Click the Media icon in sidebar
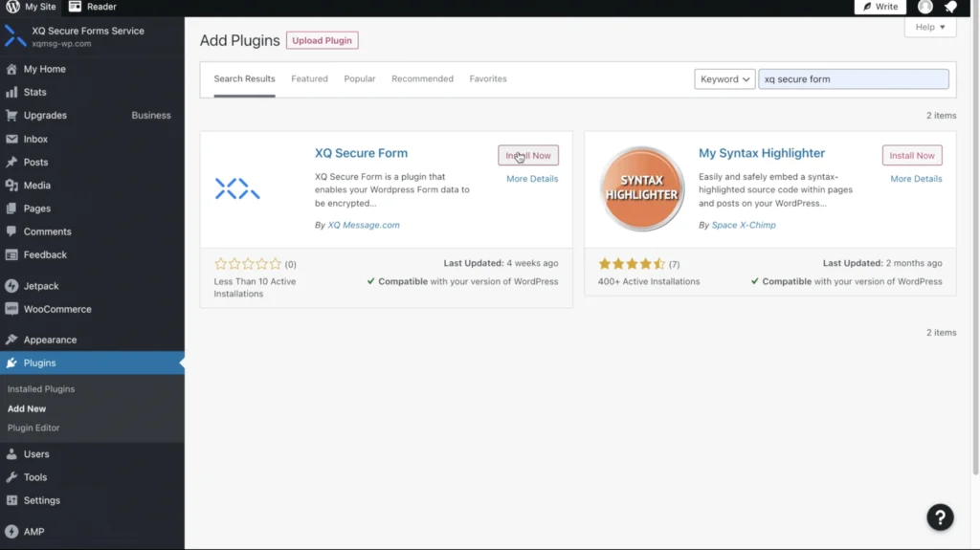This screenshot has height=550, width=980. 11,185
